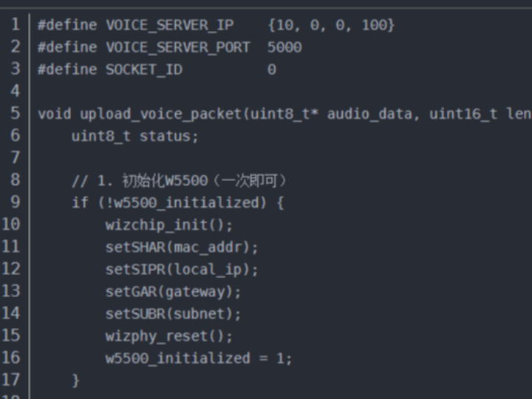Image resolution: width=532 pixels, height=399 pixels.
Task: Click the port value 5000
Action: coord(284,47)
